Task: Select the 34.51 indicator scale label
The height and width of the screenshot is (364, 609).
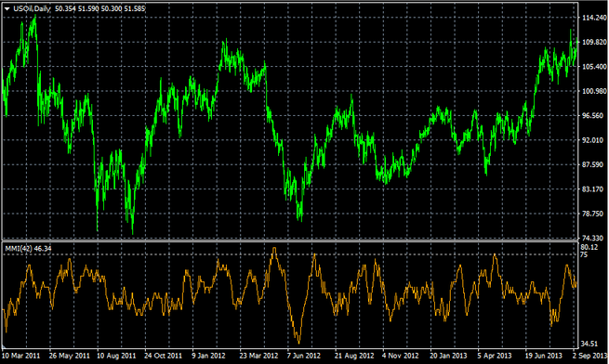Action: [589, 344]
